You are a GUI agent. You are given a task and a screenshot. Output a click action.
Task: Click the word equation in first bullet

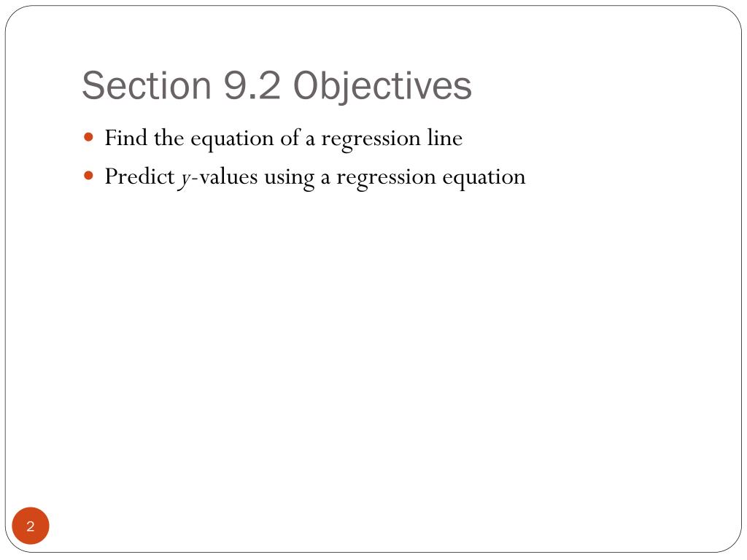tap(232, 139)
